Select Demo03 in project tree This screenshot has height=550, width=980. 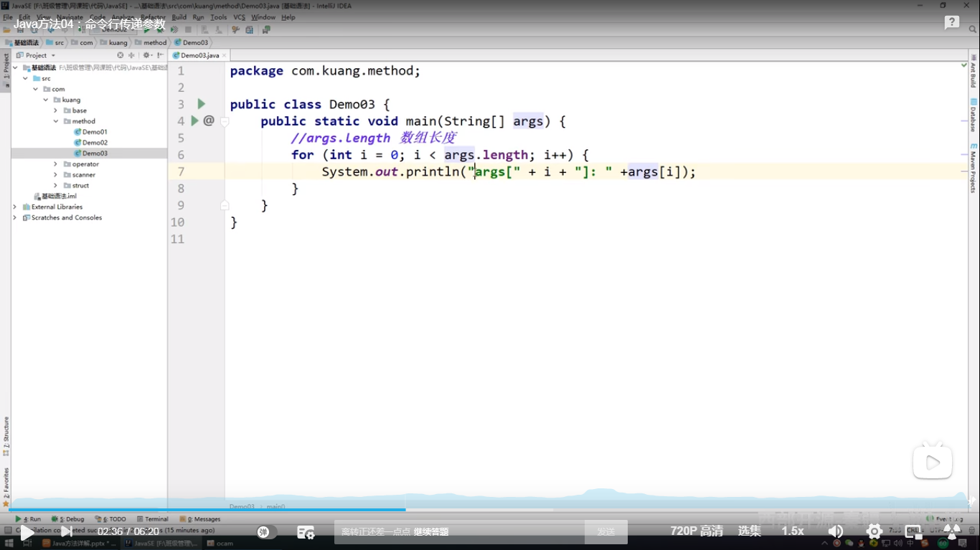(90, 153)
